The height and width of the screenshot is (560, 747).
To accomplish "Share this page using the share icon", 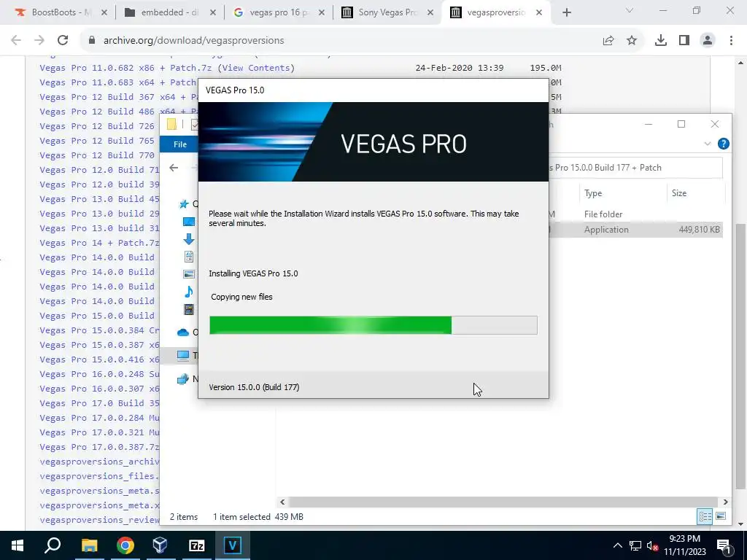I will [x=608, y=41].
